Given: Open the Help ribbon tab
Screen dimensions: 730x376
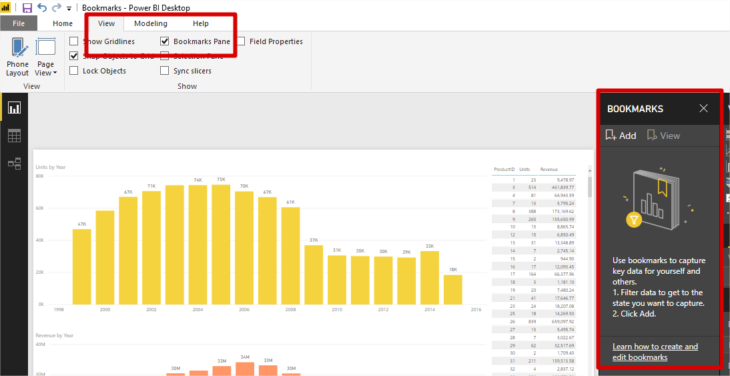Looking at the screenshot, I should click(201, 23).
